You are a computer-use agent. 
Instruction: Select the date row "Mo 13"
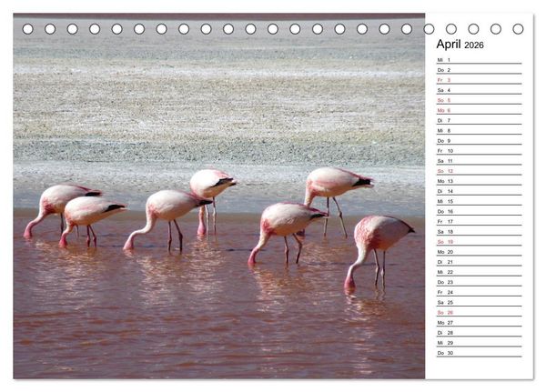(480, 181)
